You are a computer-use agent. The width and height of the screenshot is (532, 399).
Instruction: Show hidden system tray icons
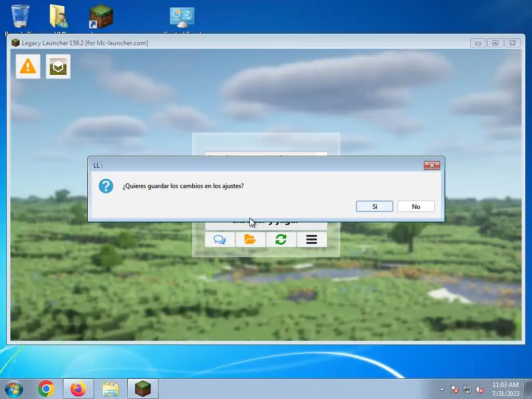[442, 389]
